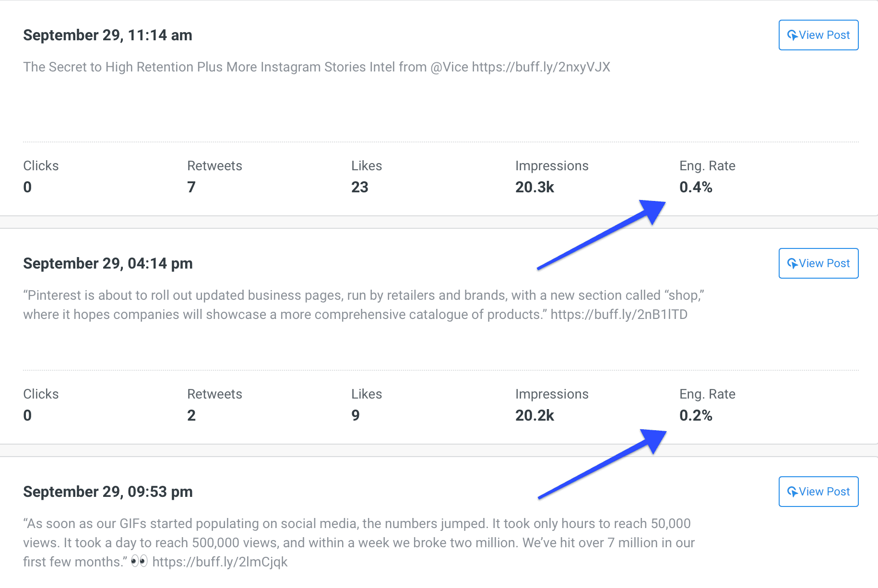Follow the buff.ly/2nxyVJX link in first post
The width and height of the screenshot is (878, 588).
[x=541, y=67]
